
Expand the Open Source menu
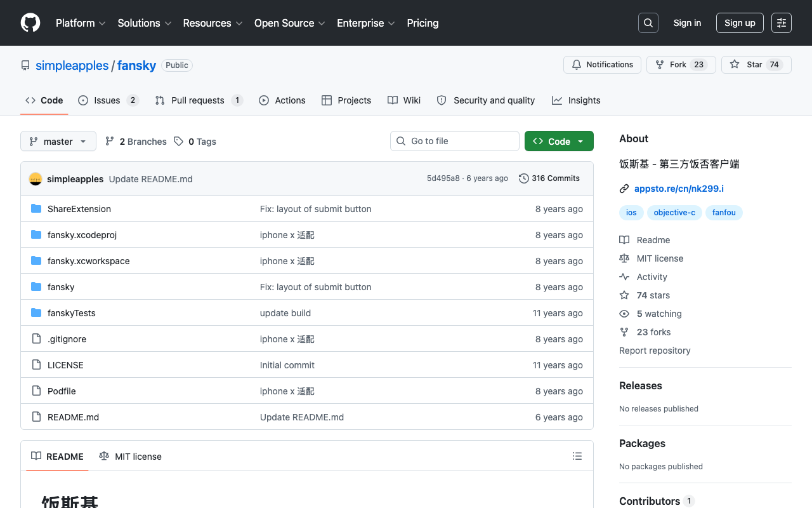click(290, 23)
